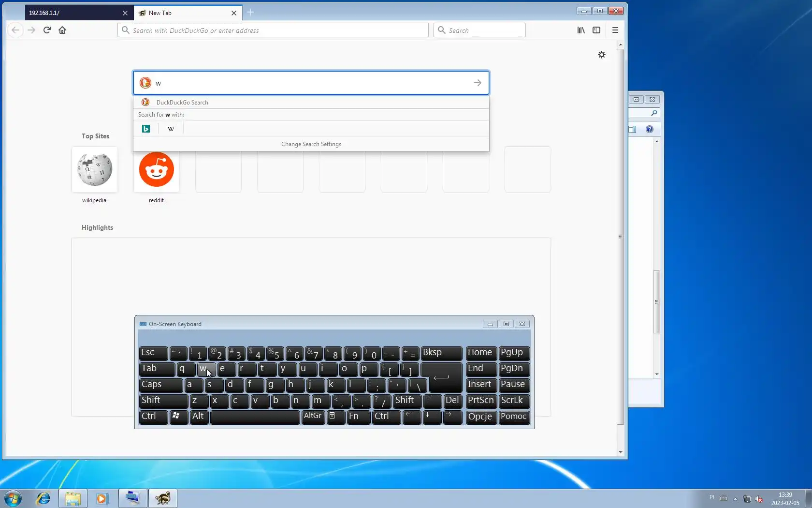
Task: Toggle ScrLk on the On-Screen Keyboard
Action: pyautogui.click(x=514, y=401)
